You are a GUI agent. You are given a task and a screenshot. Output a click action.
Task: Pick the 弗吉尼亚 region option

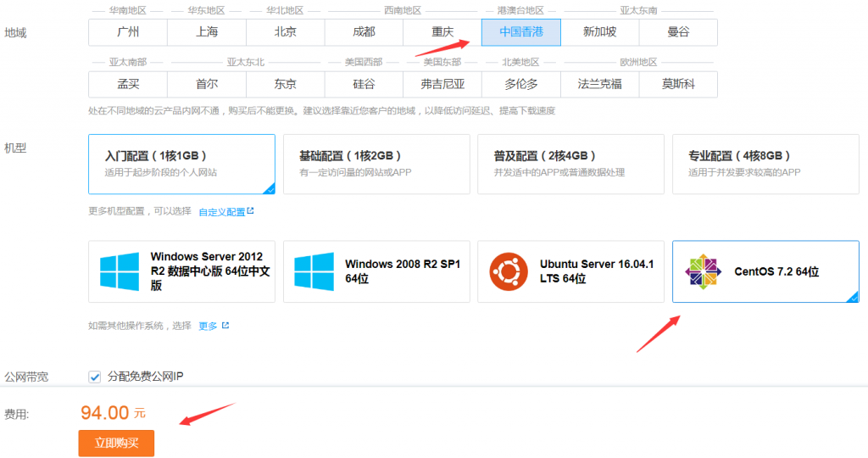point(442,84)
